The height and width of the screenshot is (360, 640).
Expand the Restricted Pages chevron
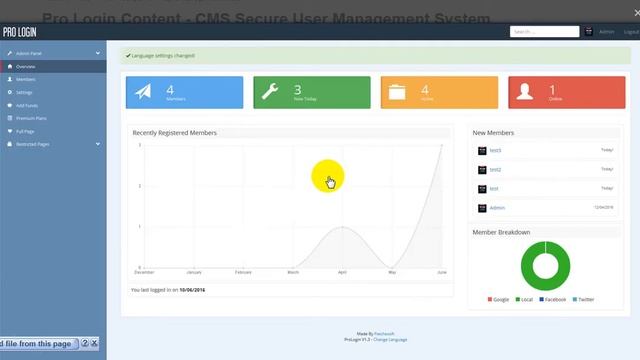pyautogui.click(x=98, y=144)
